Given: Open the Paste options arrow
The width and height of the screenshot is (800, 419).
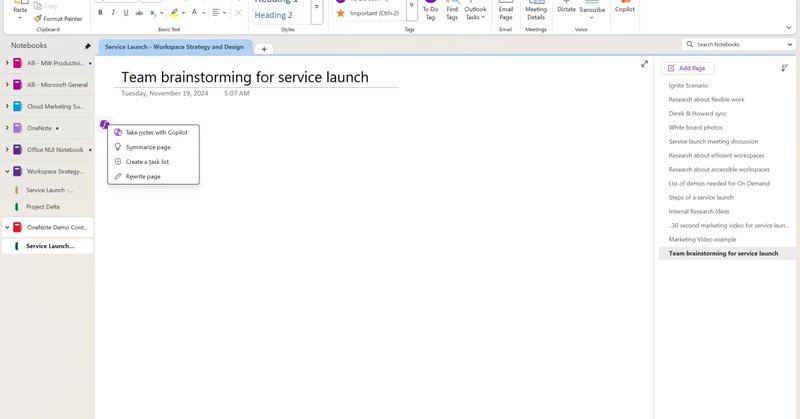Looking at the screenshot, I should pyautogui.click(x=20, y=18).
